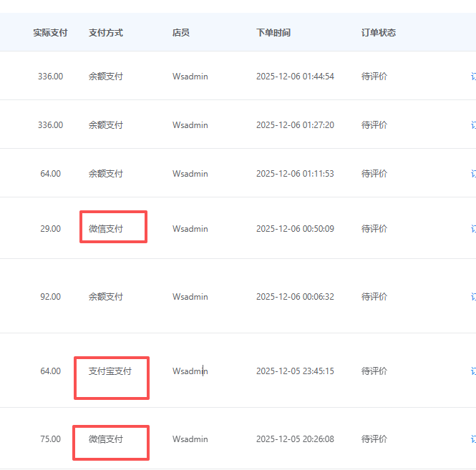Click the 订单状态 column header
Screen dimensions: 476x470
click(x=379, y=33)
